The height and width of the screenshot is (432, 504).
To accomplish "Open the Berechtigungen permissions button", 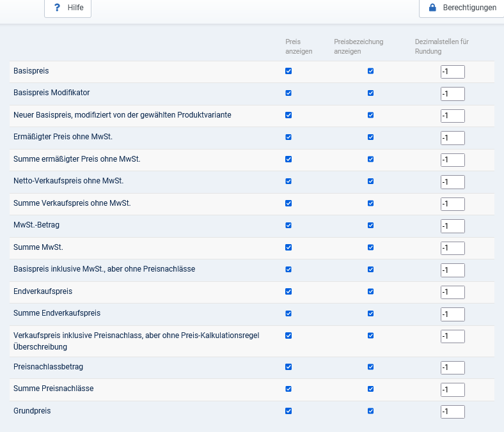I will click(x=461, y=8).
